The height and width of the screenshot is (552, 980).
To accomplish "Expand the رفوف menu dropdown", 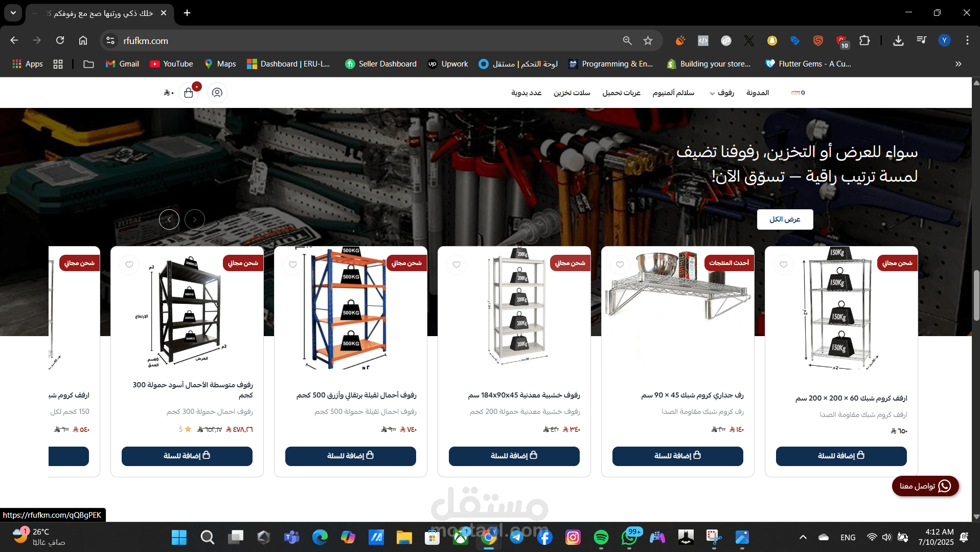I will point(722,93).
